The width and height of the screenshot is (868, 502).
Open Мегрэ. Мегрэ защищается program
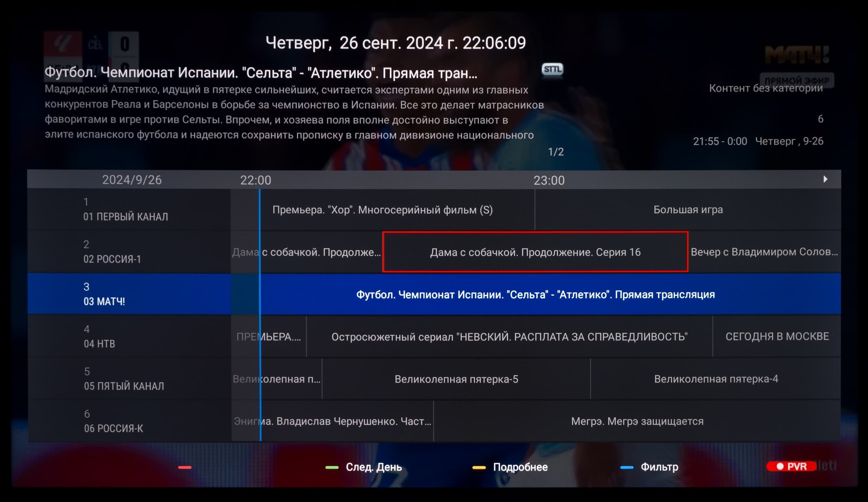pos(637,421)
